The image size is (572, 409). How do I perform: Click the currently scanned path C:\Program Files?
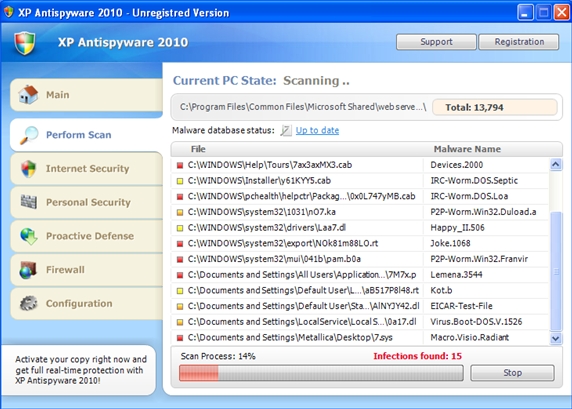[303, 107]
